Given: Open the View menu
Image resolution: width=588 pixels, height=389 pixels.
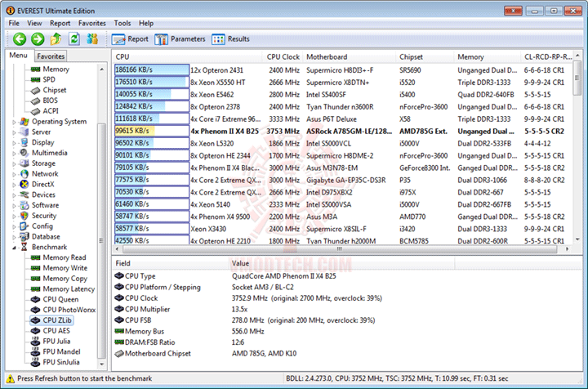Looking at the screenshot, I should (34, 23).
